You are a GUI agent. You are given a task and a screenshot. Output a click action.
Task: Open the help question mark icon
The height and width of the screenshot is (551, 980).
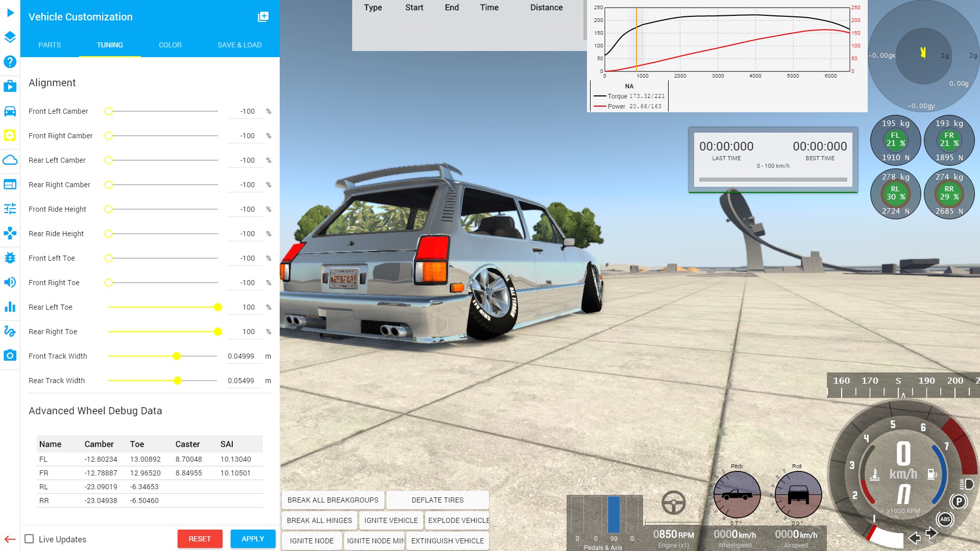click(x=10, y=62)
